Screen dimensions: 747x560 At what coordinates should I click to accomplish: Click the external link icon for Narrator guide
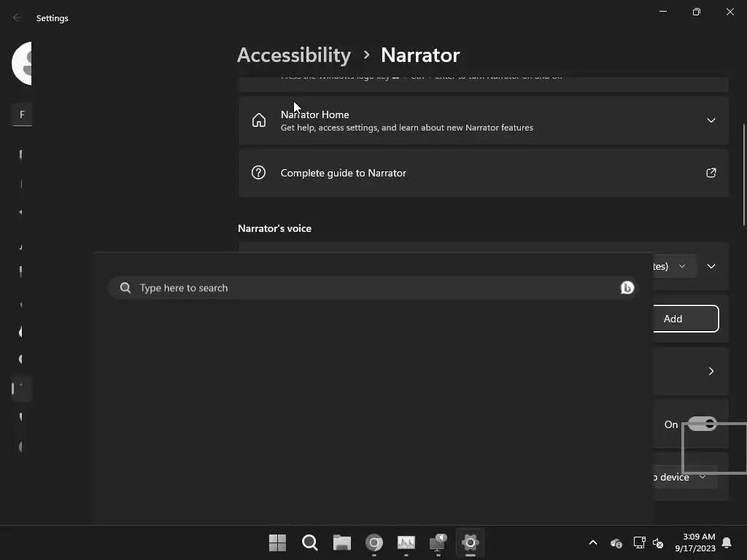tap(711, 173)
